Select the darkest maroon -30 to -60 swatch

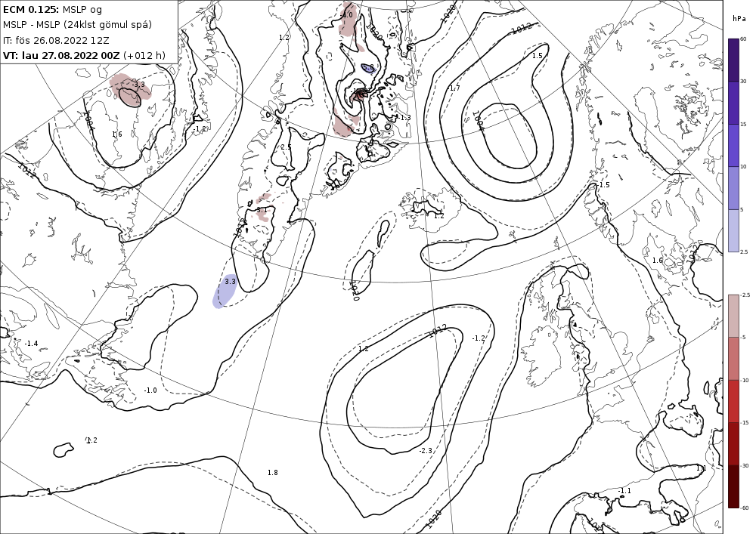733,486
